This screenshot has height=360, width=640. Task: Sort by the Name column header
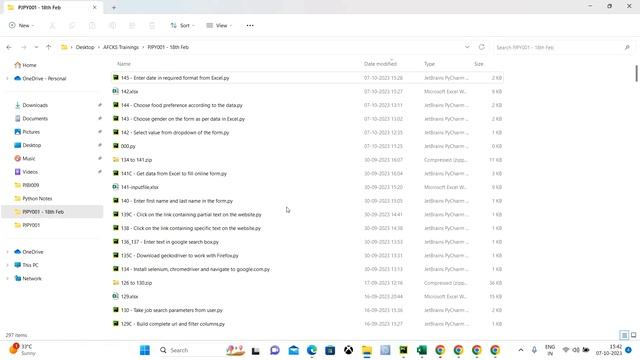click(124, 64)
